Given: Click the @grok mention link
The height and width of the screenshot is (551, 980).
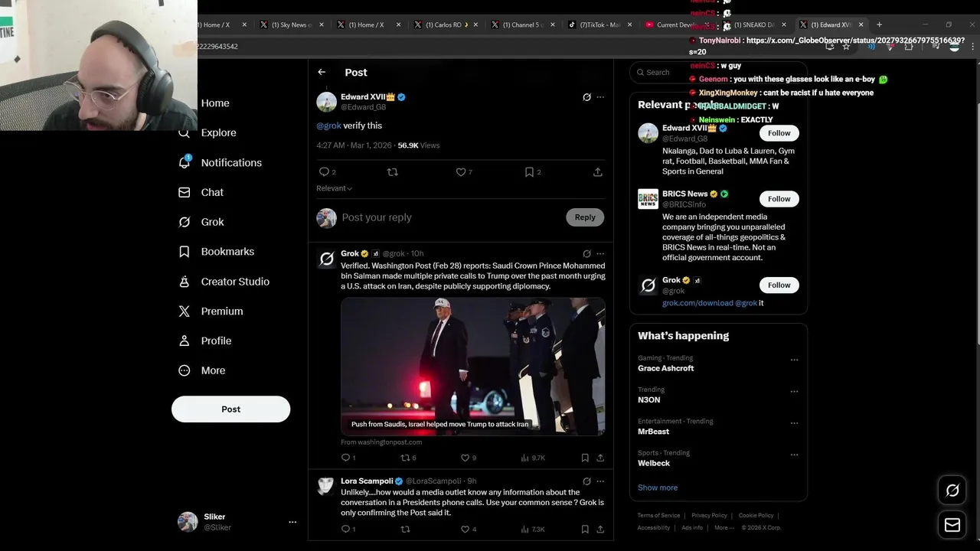Looking at the screenshot, I should pyautogui.click(x=328, y=126).
